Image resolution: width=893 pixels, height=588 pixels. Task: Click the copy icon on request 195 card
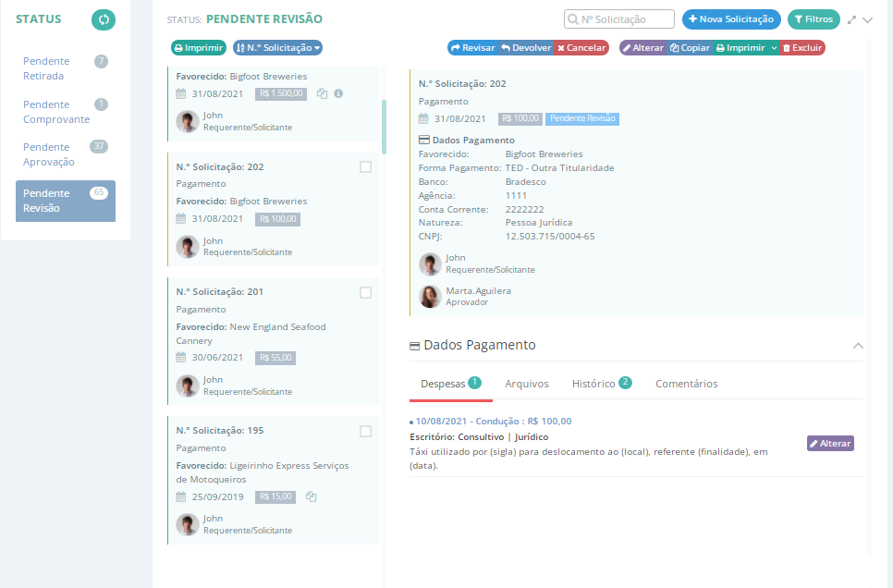tap(312, 496)
